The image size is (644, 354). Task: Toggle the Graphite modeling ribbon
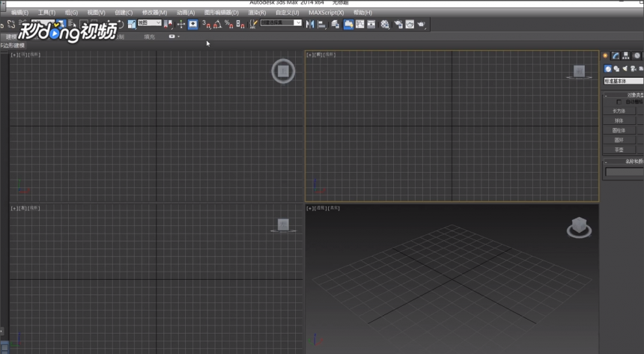pos(348,24)
